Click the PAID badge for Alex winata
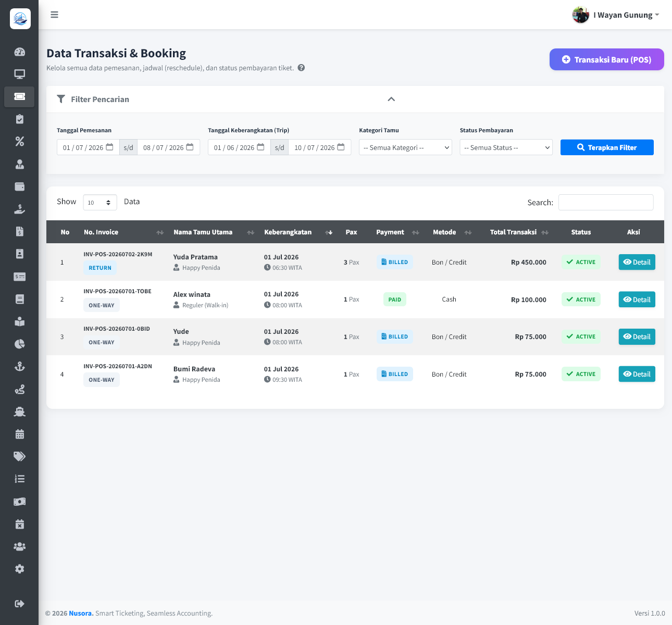The image size is (672, 625). click(395, 299)
